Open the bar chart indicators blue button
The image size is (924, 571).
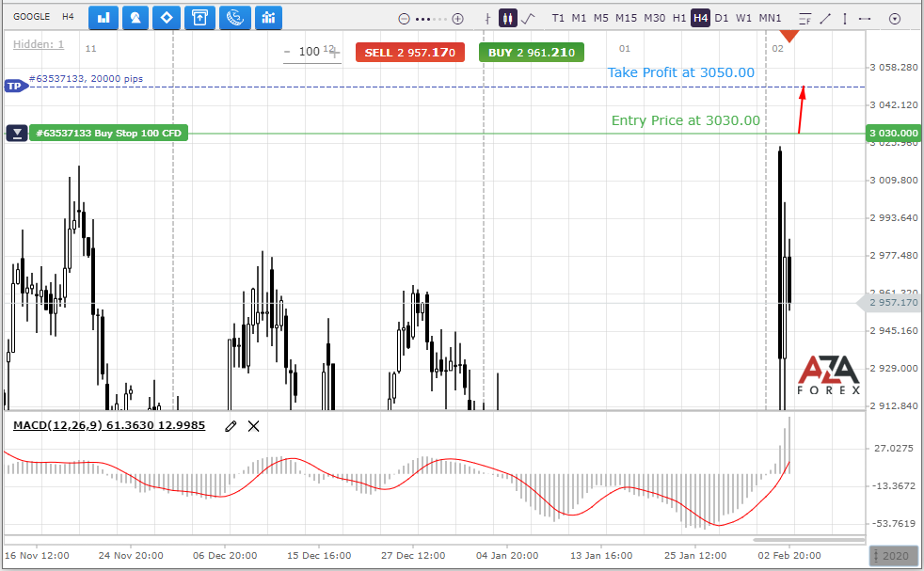pos(104,18)
